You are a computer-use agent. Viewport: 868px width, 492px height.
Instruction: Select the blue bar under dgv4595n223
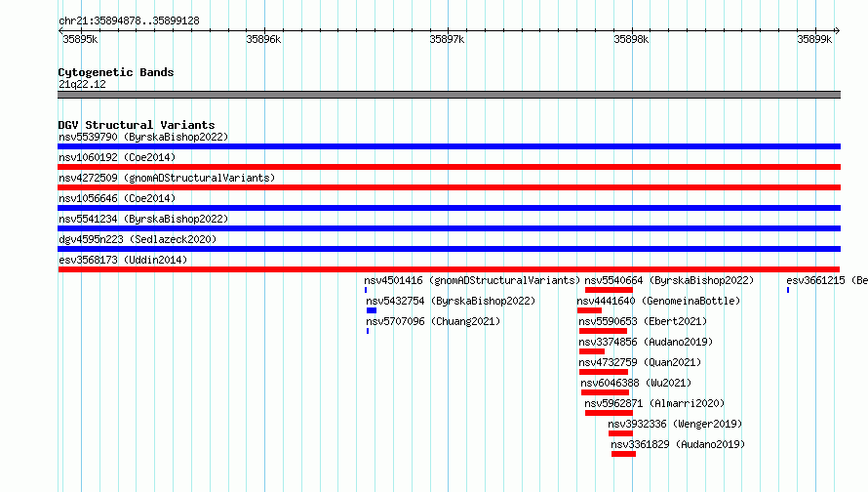point(449,249)
